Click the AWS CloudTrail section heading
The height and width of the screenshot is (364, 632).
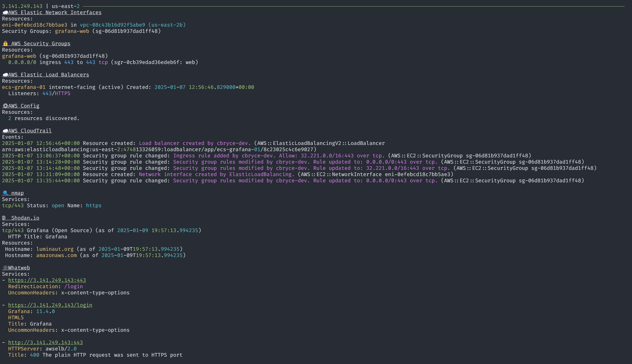tap(30, 131)
